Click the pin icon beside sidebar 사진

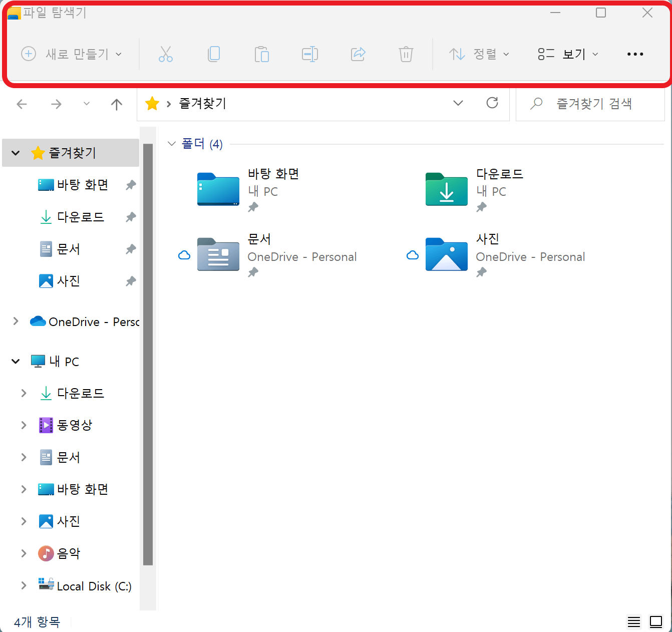click(131, 281)
